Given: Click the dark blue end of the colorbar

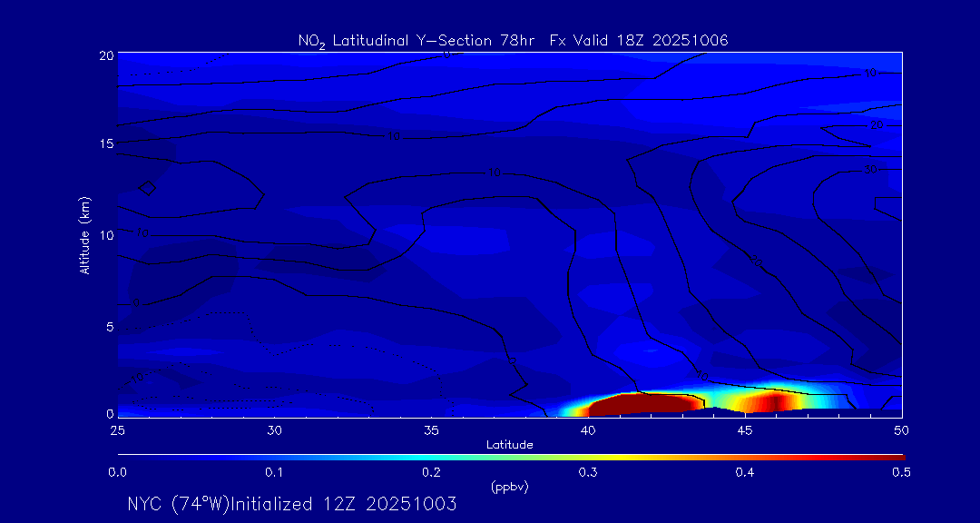Looking at the screenshot, I should pos(124,456).
